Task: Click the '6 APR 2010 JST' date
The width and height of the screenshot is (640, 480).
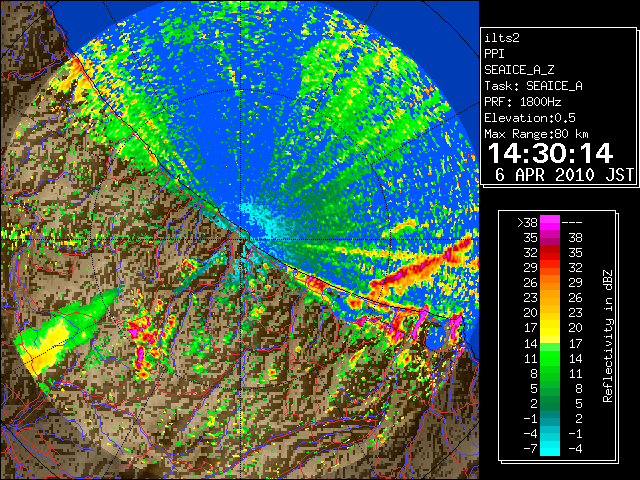Action: click(x=564, y=175)
